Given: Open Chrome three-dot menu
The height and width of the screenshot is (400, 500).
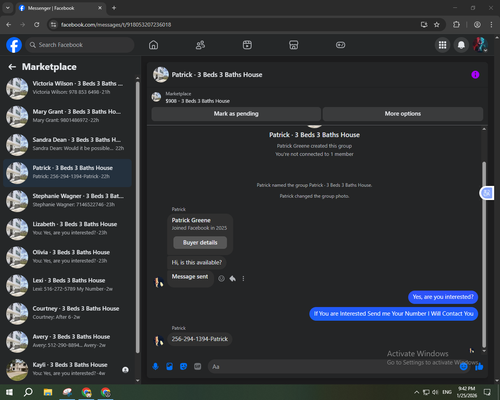Looking at the screenshot, I should [x=491, y=25].
